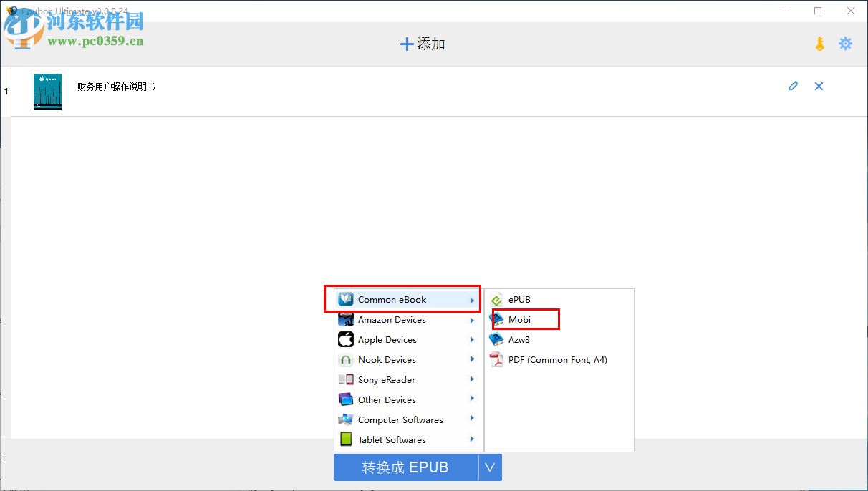The image size is (868, 491).
Task: Open the Nook Devices submenu
Action: coord(407,359)
